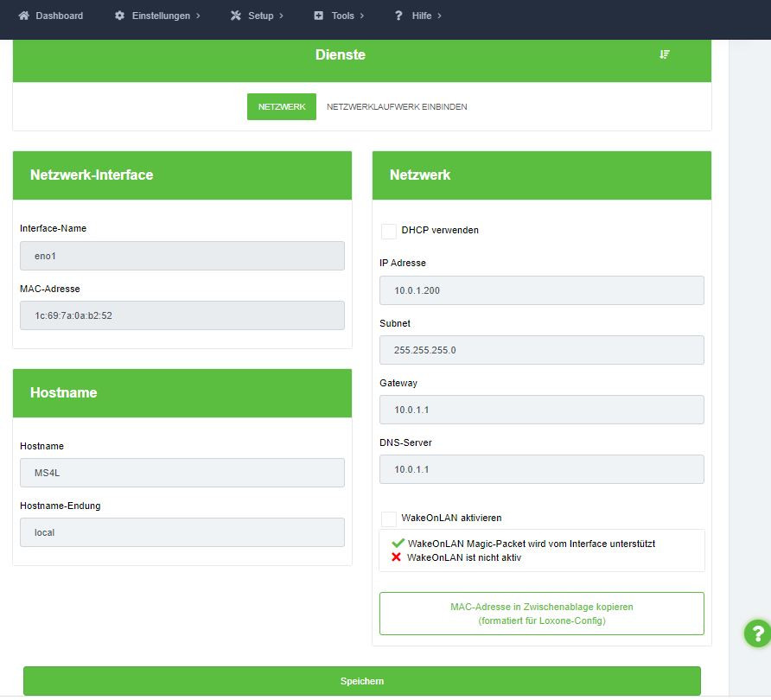Click 'WakeOnLAN ist nicht aktiv' status text
771x700 pixels.
click(464, 557)
